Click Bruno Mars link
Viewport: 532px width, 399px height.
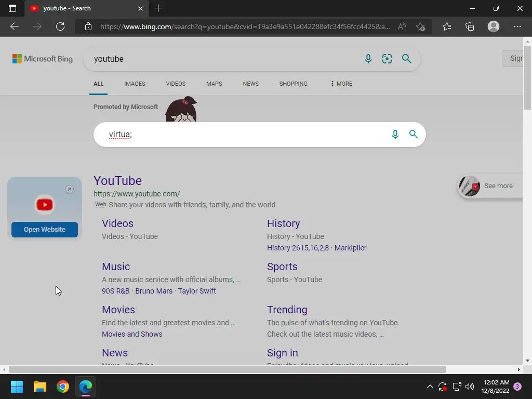coord(154,291)
